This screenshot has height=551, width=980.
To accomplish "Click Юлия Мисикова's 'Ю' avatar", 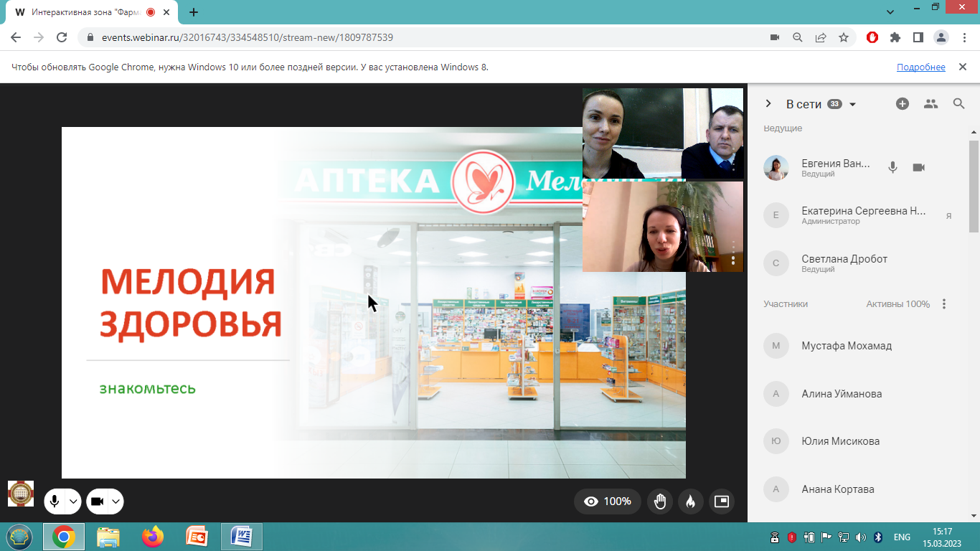I will point(776,441).
